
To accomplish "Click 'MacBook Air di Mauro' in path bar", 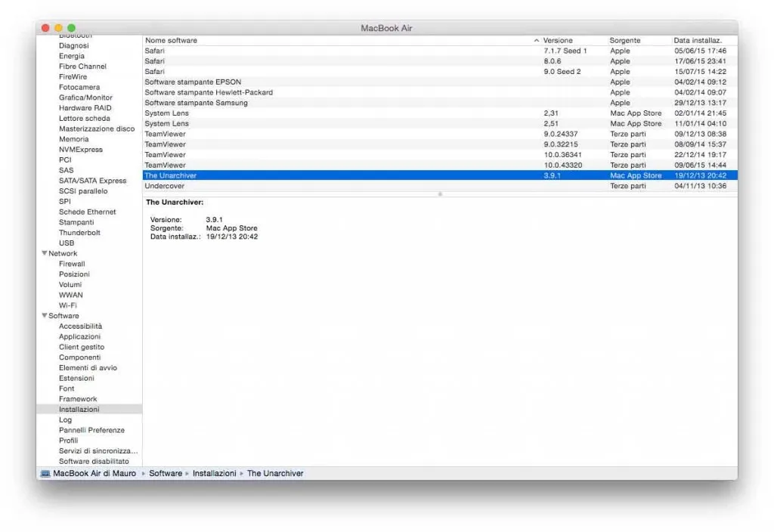I will coord(94,473).
